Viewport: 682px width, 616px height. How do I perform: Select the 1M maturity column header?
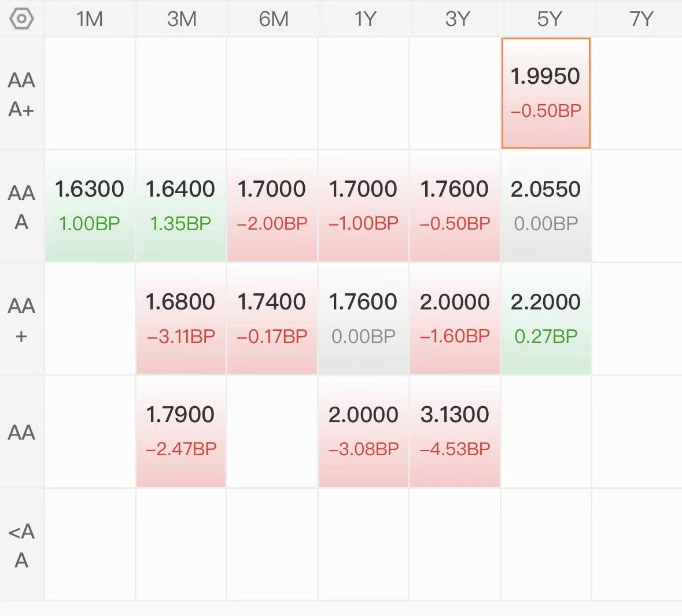90,19
